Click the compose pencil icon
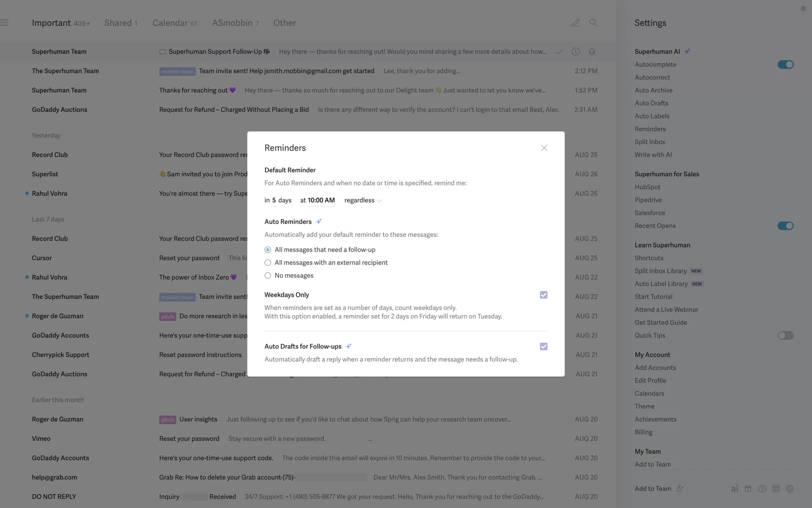 pyautogui.click(x=576, y=23)
